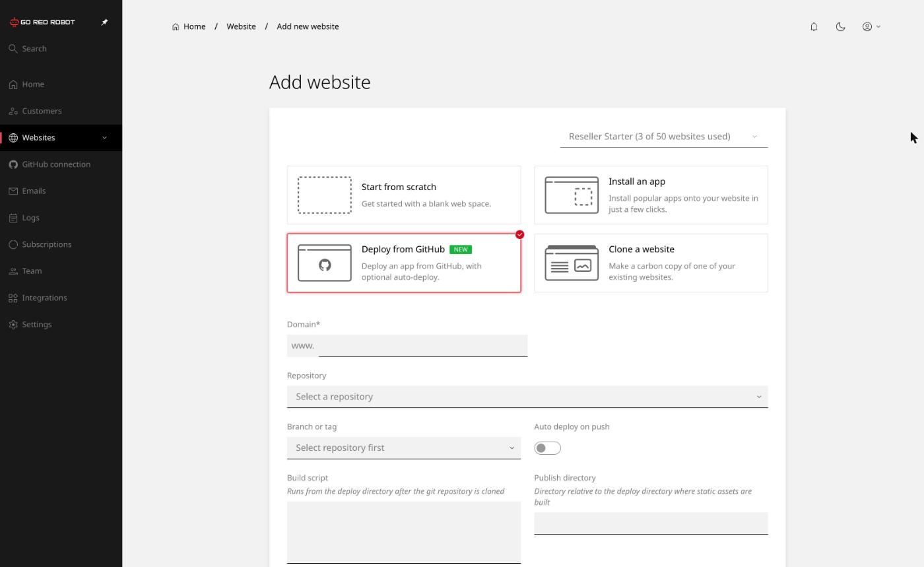924x567 pixels.
Task: Open the Websites sidebar menu item
Action: point(61,138)
